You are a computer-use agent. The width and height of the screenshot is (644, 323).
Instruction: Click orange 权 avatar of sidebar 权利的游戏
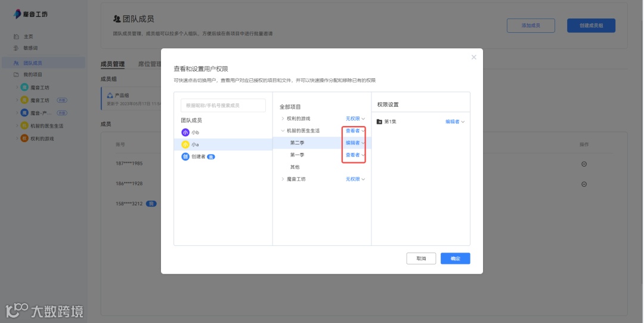[24, 139]
